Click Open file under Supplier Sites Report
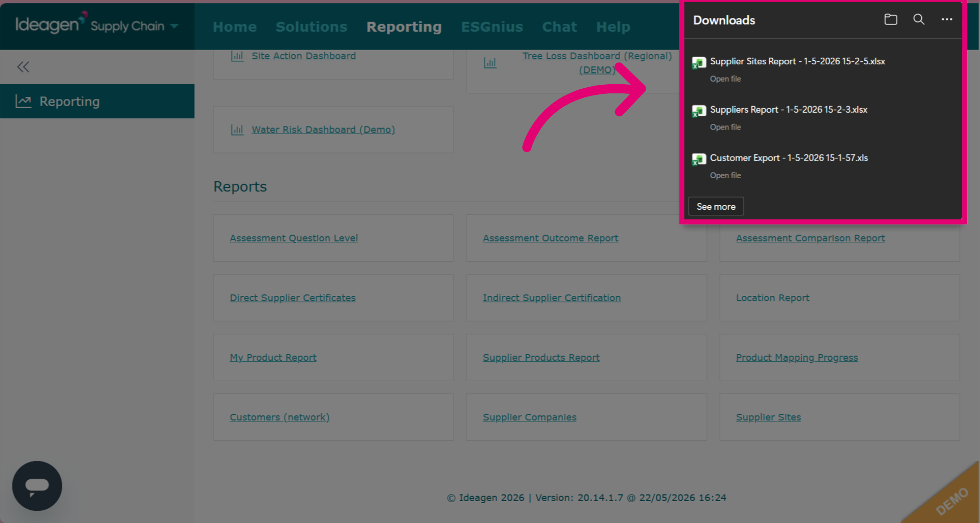Viewport: 980px width, 523px height. [x=725, y=79]
